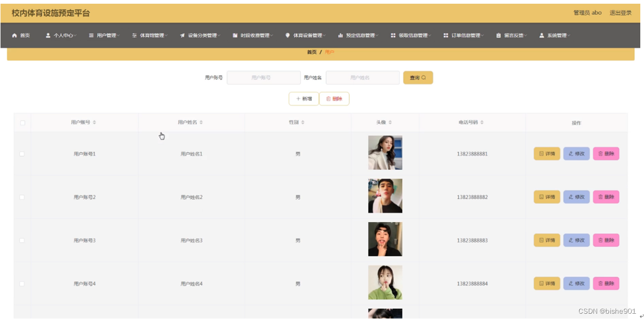Click the batch 删除 button beside 新增
Screen dimensions: 644x319
334,99
